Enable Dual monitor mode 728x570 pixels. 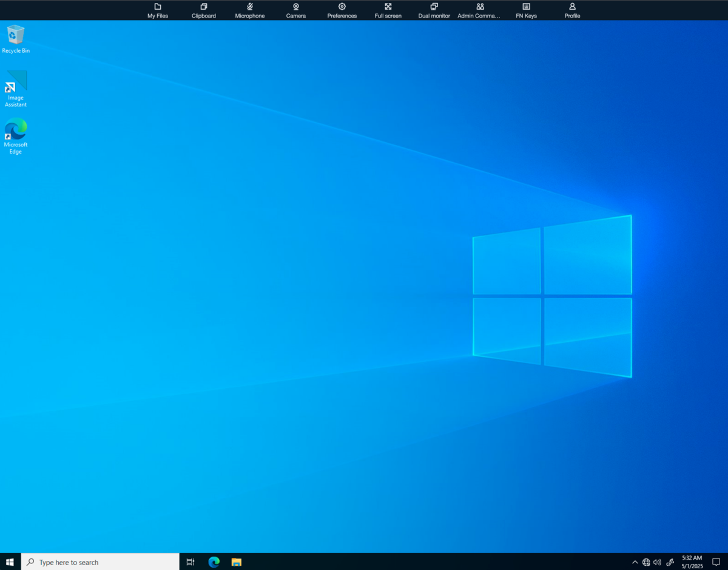[434, 10]
